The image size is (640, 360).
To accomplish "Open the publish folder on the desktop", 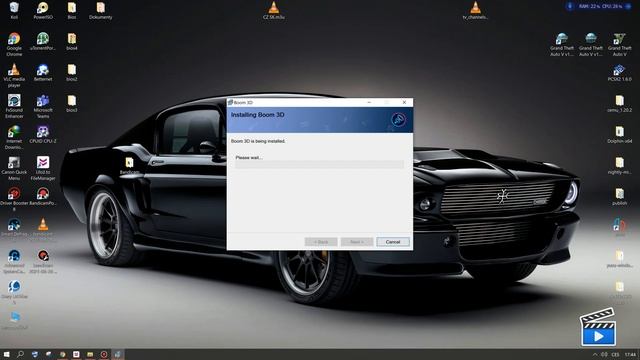I will pos(620,197).
